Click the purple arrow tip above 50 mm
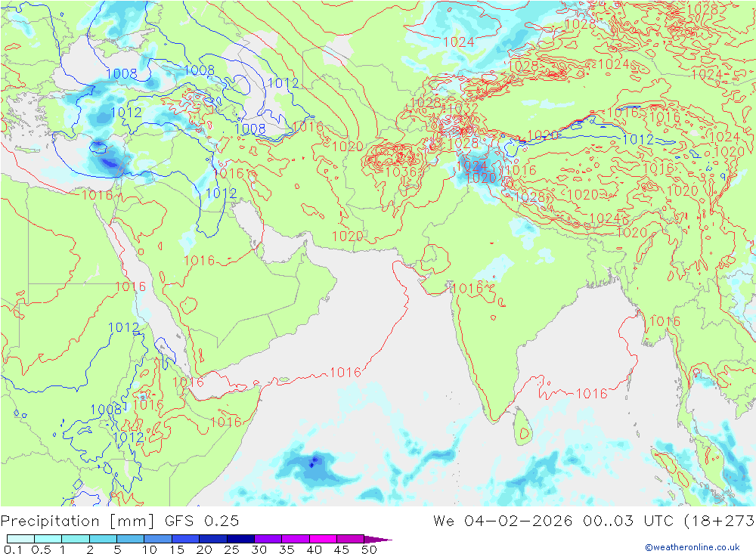This screenshot has height=554, width=756. tap(379, 539)
